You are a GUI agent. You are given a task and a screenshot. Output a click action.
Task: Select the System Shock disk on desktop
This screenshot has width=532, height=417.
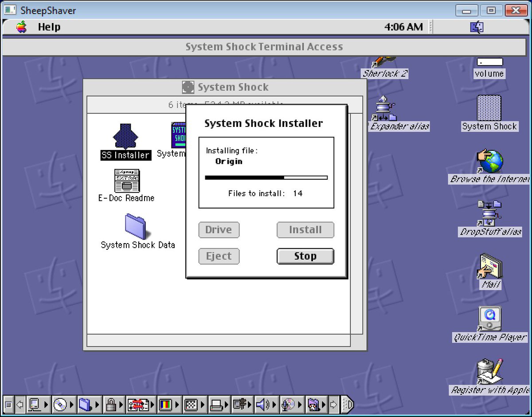489,108
